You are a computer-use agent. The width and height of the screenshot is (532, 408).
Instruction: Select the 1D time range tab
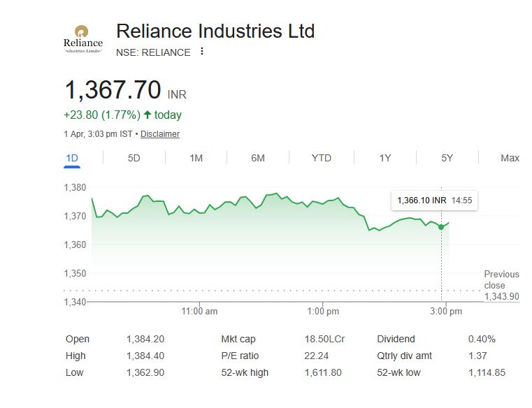pyautogui.click(x=71, y=158)
